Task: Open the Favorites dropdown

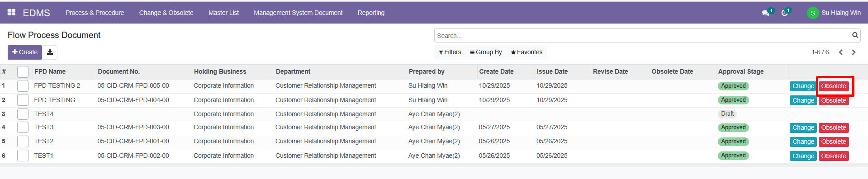Action: point(526,52)
